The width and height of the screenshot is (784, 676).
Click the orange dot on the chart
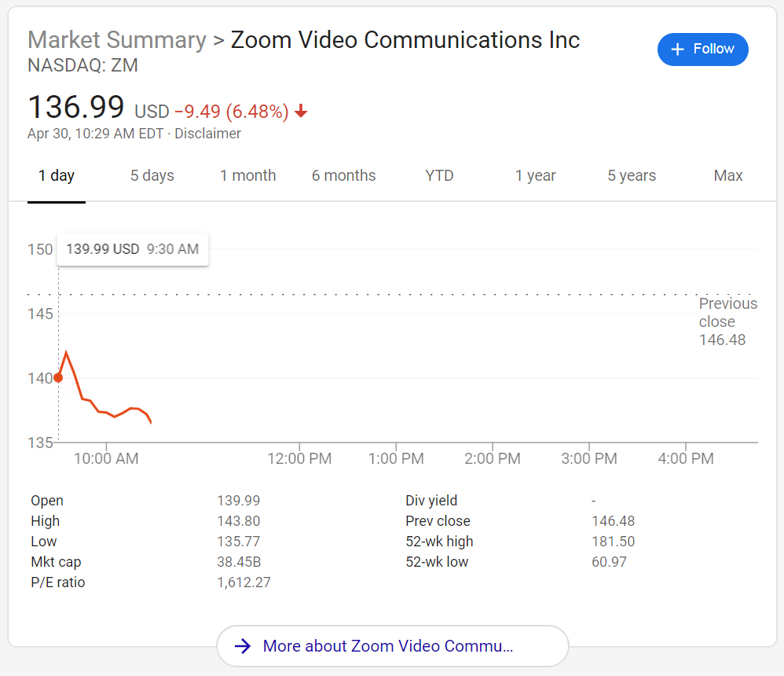(x=58, y=378)
